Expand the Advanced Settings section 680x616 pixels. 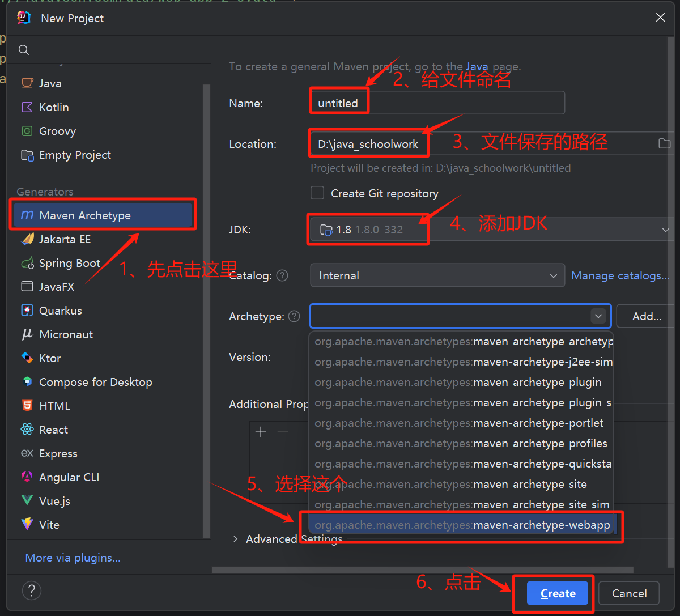(236, 539)
